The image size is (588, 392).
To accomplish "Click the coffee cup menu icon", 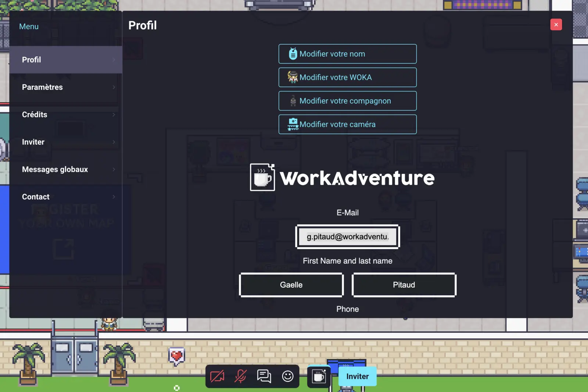I will [319, 376].
